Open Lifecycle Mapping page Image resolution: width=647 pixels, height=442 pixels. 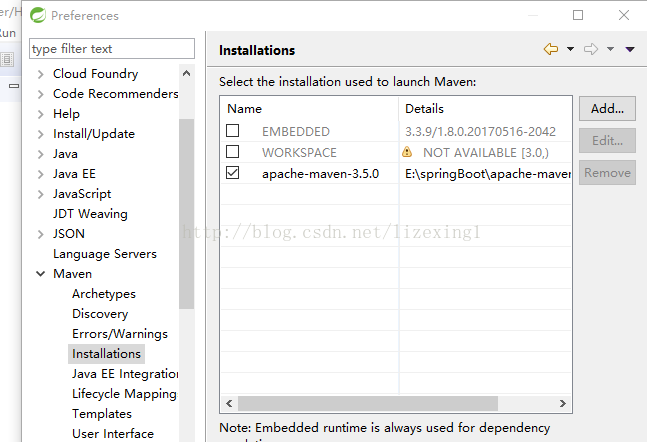(x=124, y=394)
